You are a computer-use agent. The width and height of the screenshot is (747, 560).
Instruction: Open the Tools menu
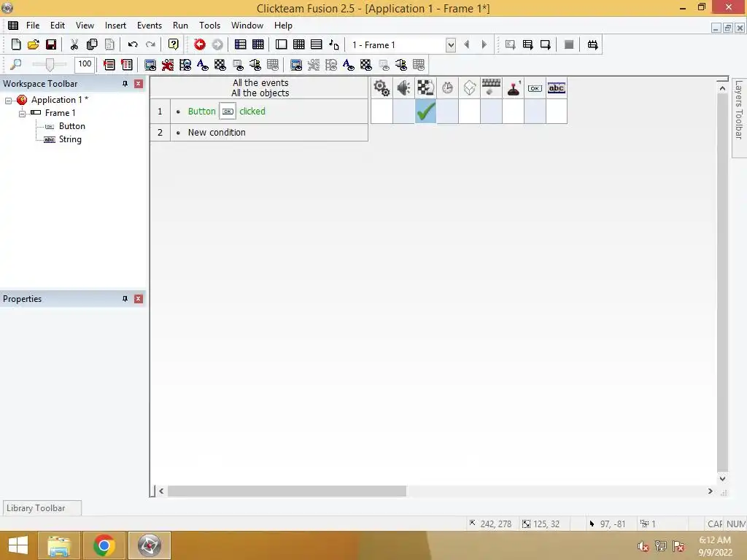[x=209, y=26]
